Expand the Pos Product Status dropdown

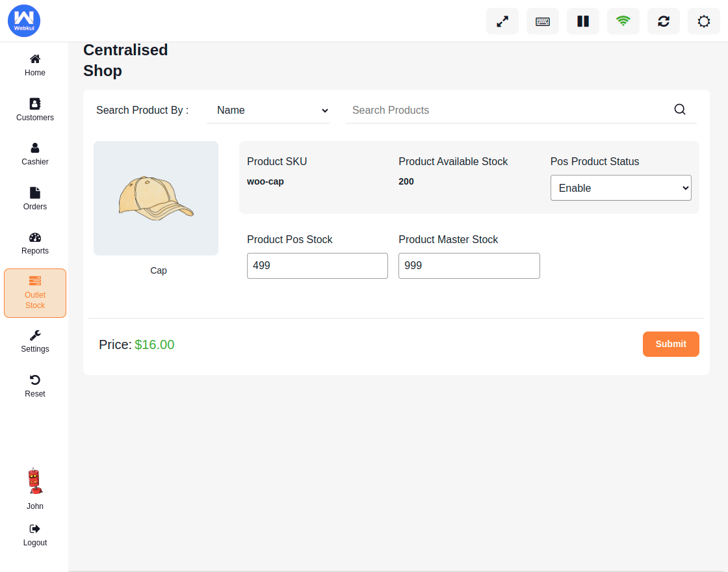pyautogui.click(x=621, y=188)
